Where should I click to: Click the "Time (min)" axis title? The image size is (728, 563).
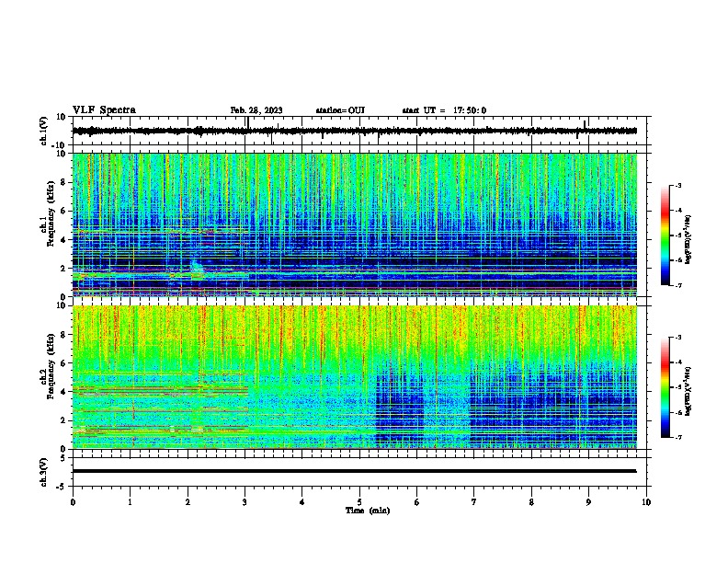pos(368,511)
